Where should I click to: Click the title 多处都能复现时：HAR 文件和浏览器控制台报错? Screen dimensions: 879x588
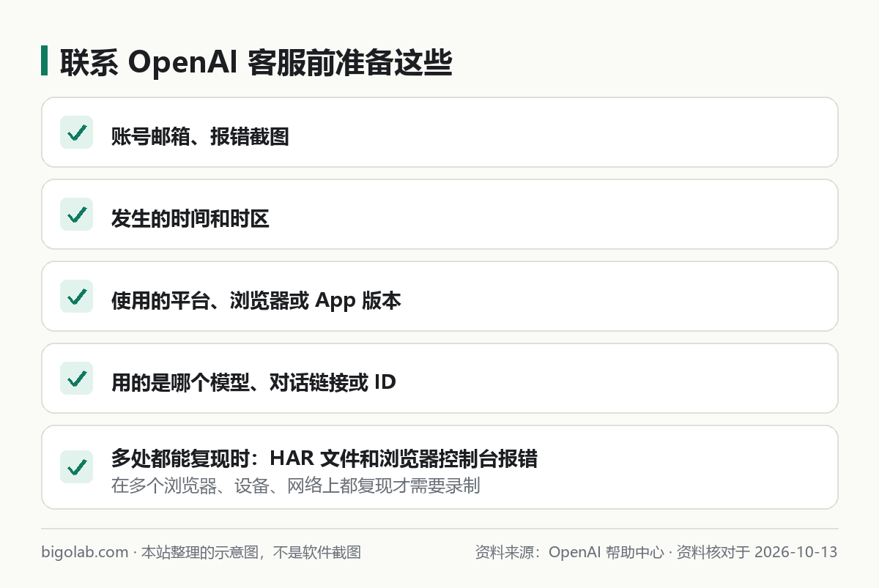[x=324, y=459]
